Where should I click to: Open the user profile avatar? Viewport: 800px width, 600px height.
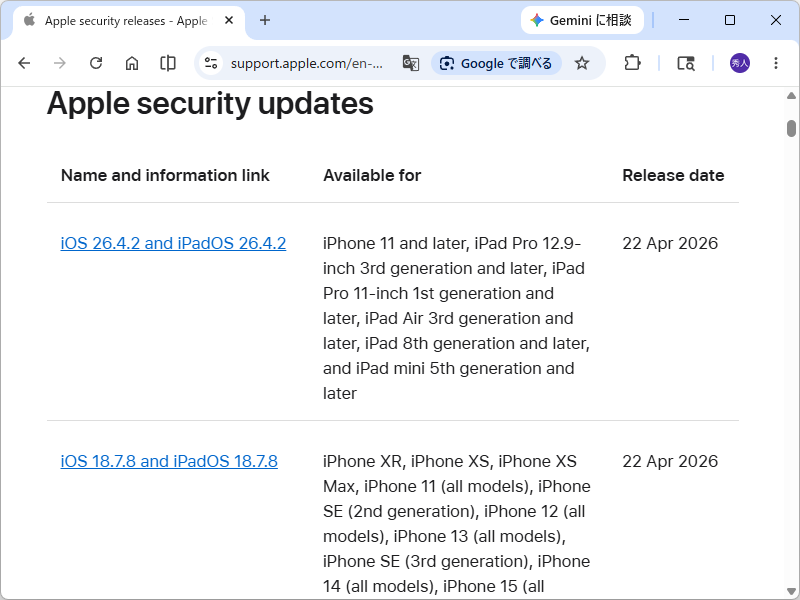[x=740, y=63]
